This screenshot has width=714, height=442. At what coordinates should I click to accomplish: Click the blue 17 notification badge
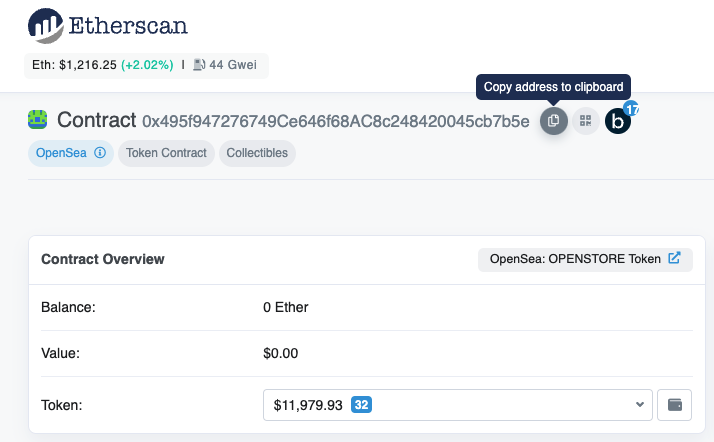click(x=631, y=107)
